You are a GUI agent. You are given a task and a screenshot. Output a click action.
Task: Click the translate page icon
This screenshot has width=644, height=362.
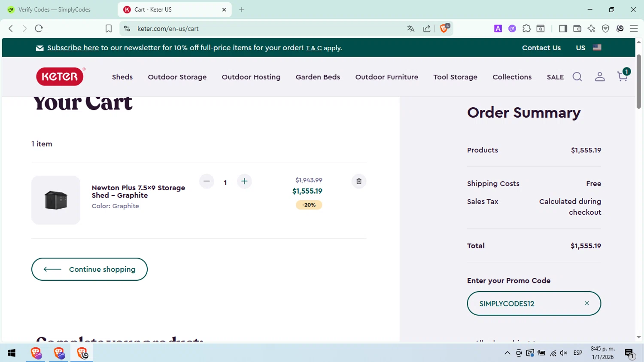point(411,29)
